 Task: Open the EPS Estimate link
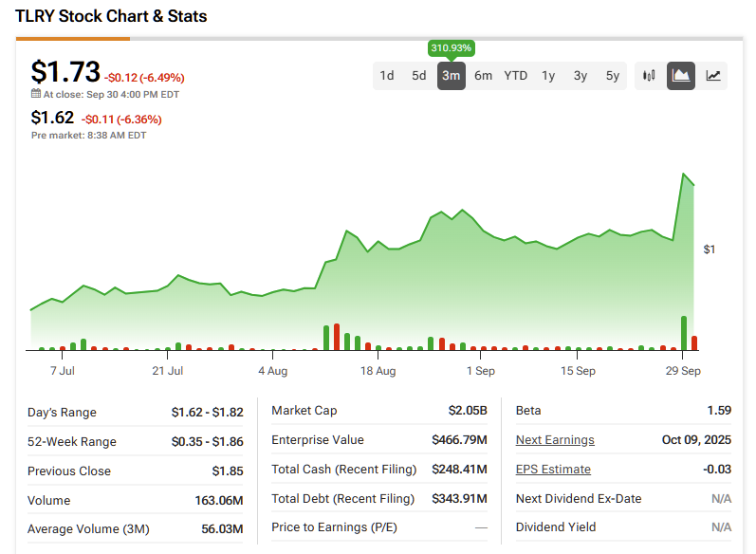click(553, 470)
